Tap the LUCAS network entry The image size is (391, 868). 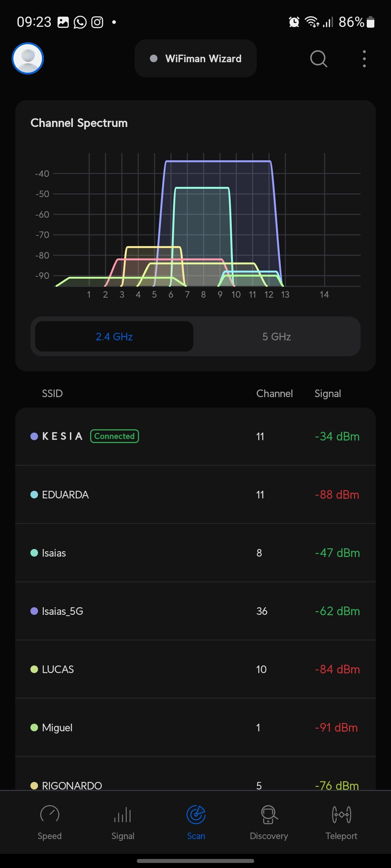tap(195, 669)
